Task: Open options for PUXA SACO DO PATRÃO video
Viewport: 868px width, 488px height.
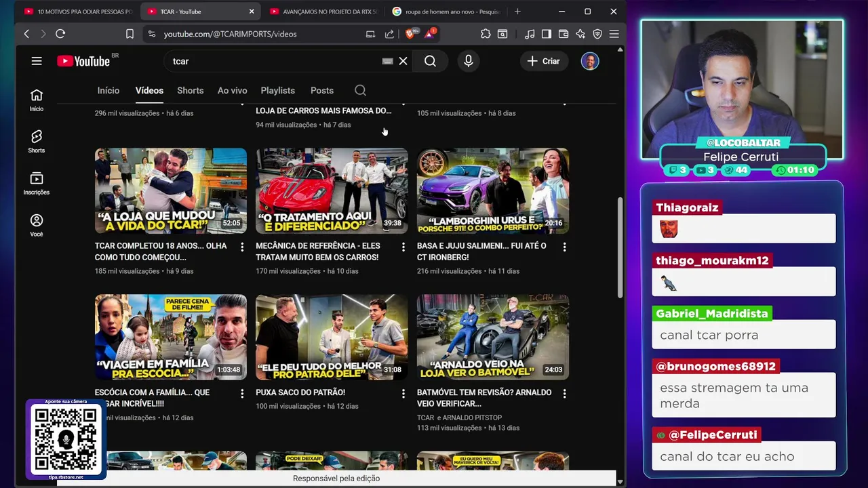Action: coord(403,394)
